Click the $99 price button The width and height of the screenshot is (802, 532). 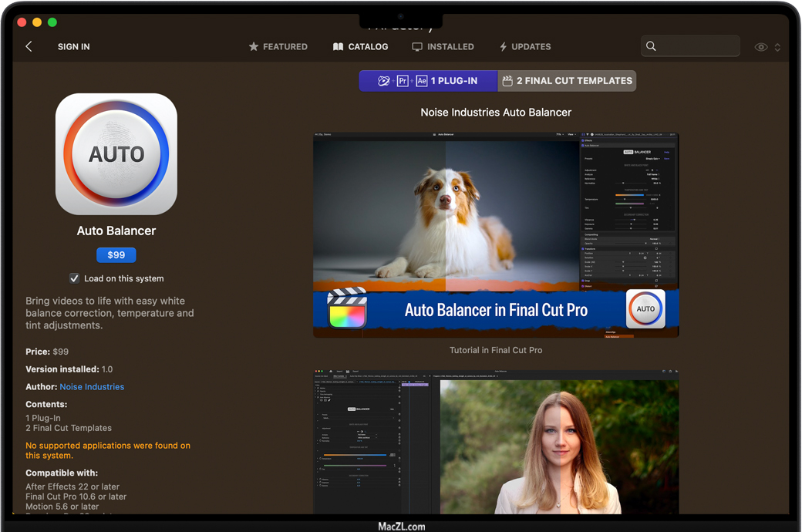point(116,255)
